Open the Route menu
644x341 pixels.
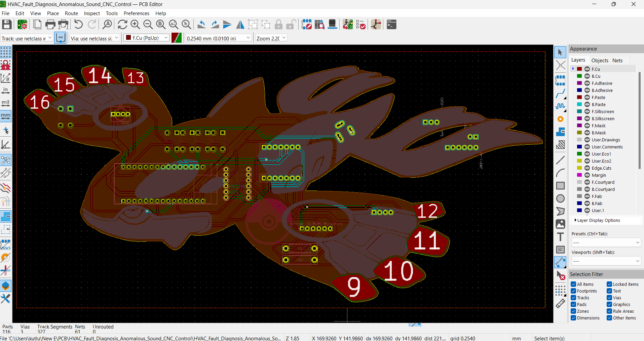[71, 13]
